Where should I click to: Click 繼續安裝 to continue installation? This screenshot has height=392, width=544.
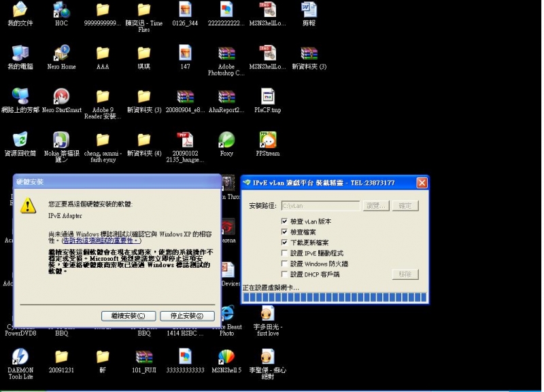pos(128,315)
